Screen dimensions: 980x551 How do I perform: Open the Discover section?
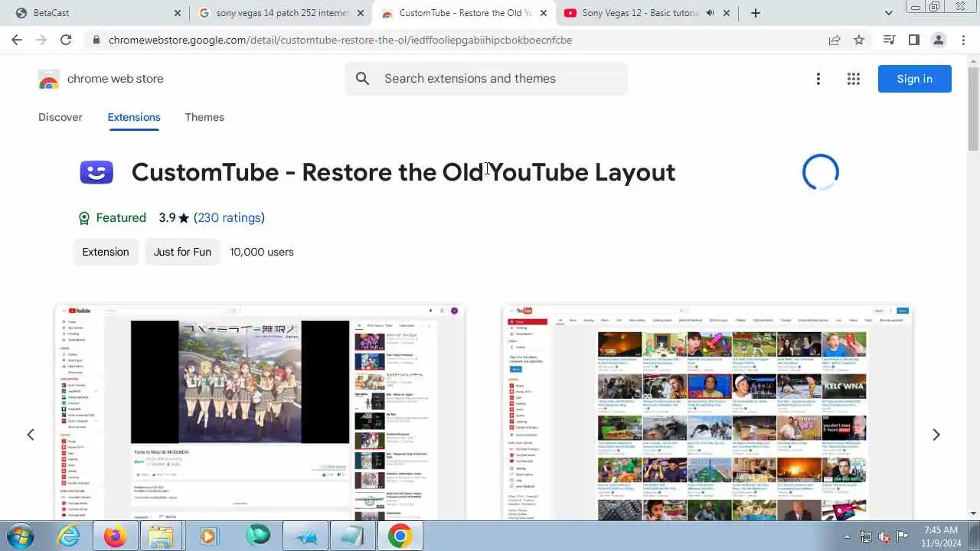[60, 117]
